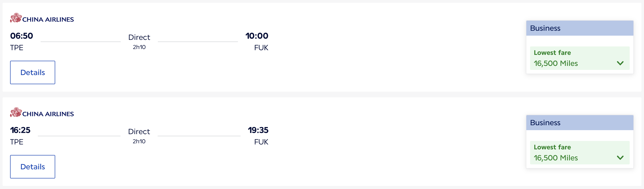Click FUK under the 10:00 arrival
This screenshot has height=189, width=644.
pyautogui.click(x=261, y=48)
